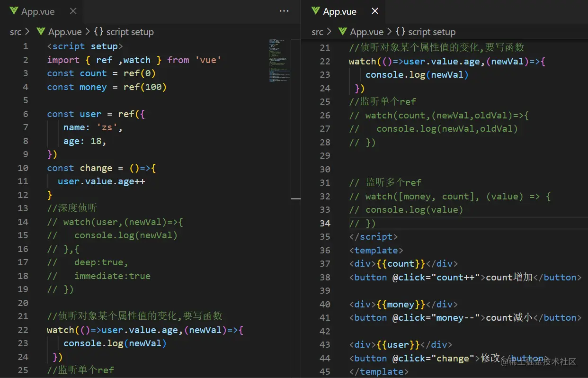The image size is (588, 378).
Task: Click 'change' function name on line 10
Action: 96,168
